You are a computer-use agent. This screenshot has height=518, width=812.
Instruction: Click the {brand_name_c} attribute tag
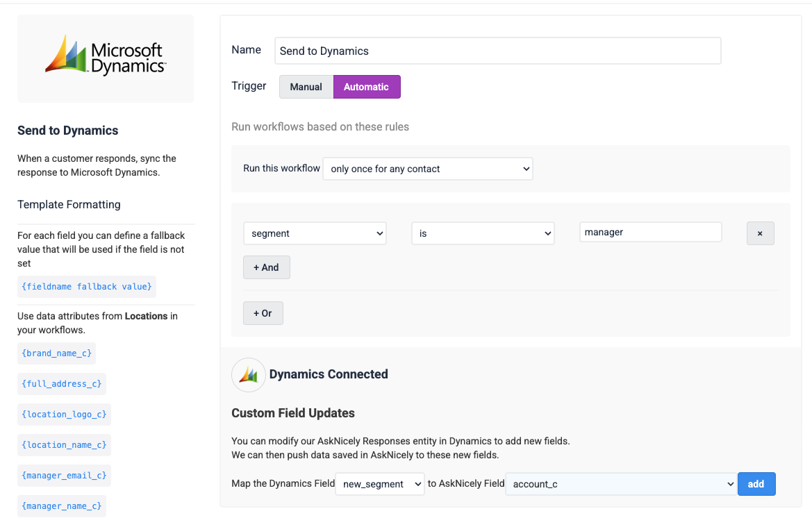pyautogui.click(x=56, y=353)
